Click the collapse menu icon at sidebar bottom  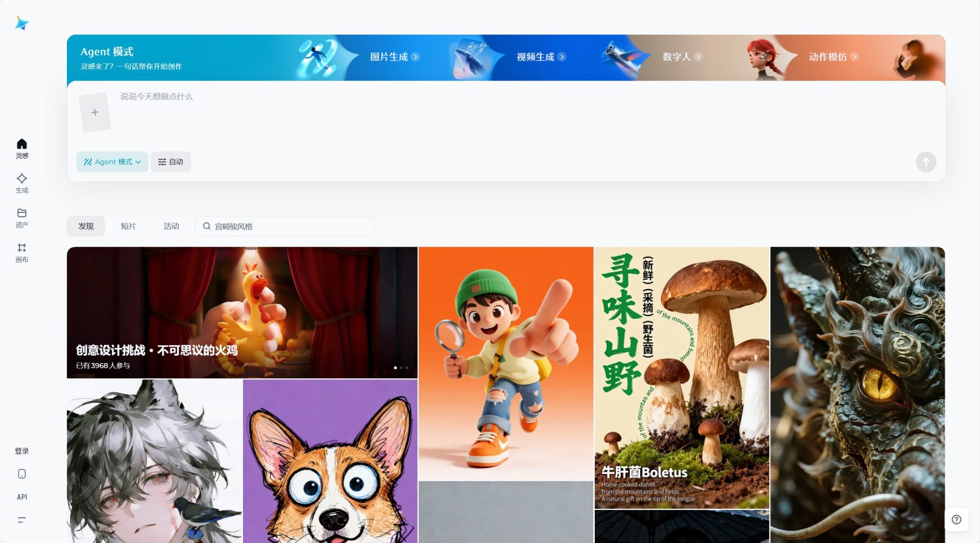[x=22, y=520]
